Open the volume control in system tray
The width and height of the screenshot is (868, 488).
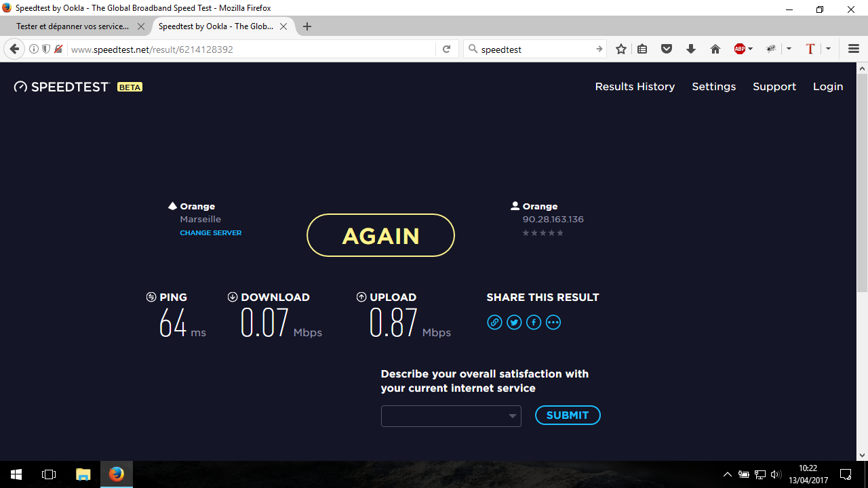[x=776, y=474]
